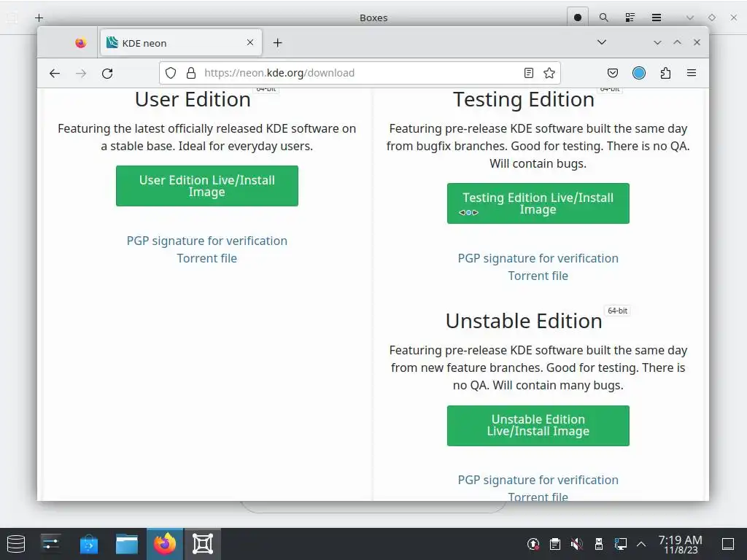Click the Firefox View pinned icon
The height and width of the screenshot is (560, 747).
[x=81, y=43]
